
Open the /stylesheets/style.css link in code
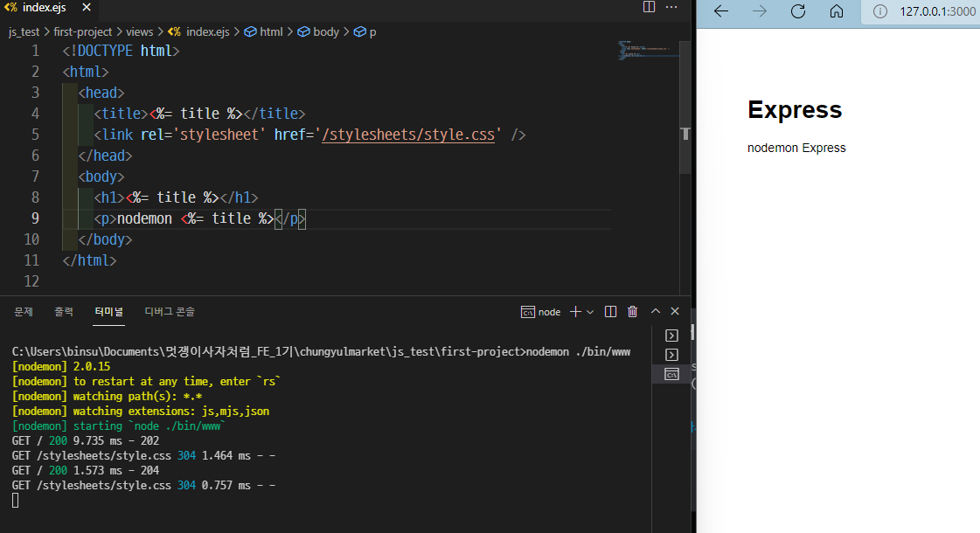point(408,135)
